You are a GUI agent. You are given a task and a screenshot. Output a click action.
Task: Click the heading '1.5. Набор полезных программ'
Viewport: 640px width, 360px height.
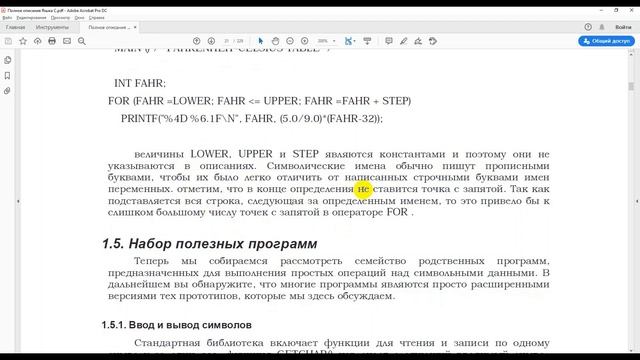209,244
